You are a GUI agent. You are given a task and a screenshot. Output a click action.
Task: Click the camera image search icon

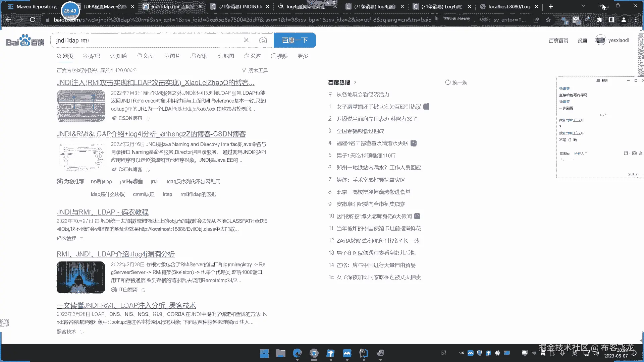pyautogui.click(x=263, y=40)
